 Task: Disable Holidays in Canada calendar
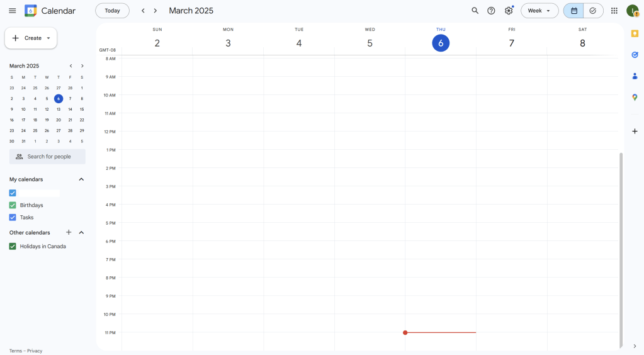13,246
